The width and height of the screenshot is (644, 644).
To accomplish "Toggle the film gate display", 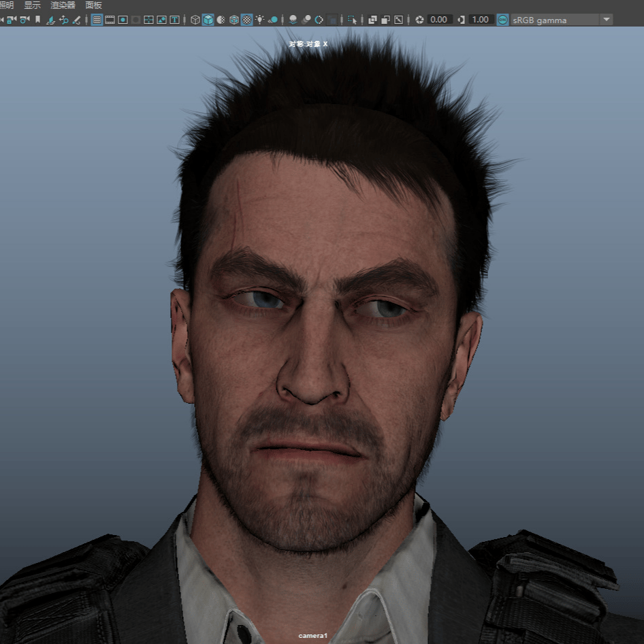I will 110,20.
